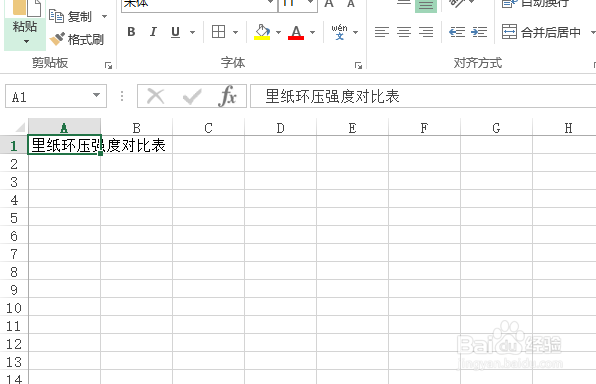The height and width of the screenshot is (384, 596).
Task: Cancel entry with the X button
Action: (155, 97)
